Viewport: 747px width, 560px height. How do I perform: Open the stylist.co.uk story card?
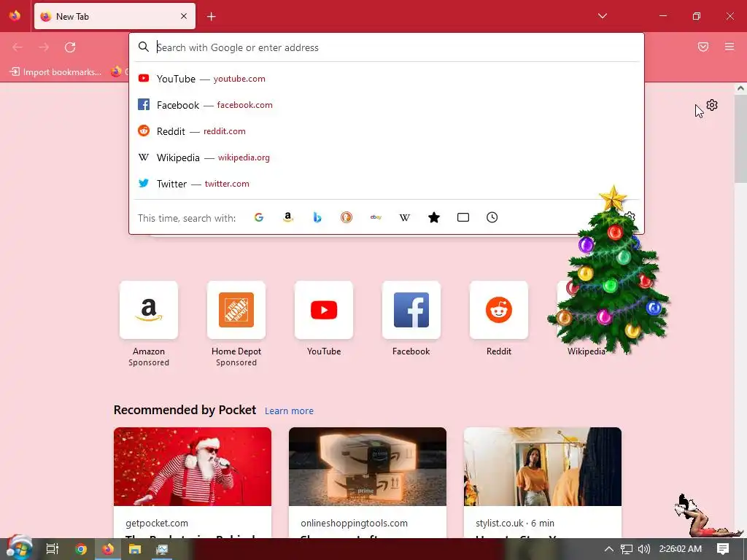[543, 483]
